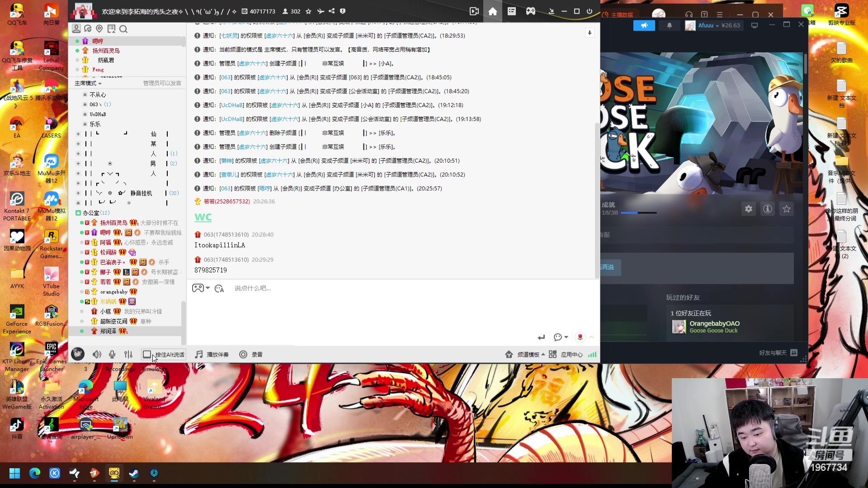This screenshot has height=488, width=868.
Task: Open the refresh chat icon in sidebar toolbar
Action: tap(88, 29)
